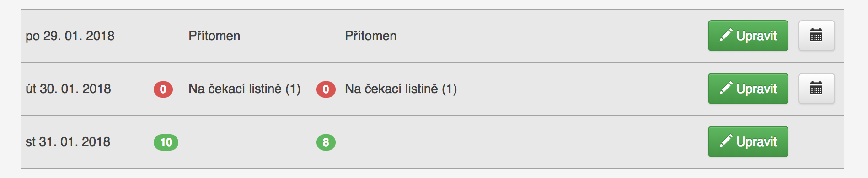
Task: Click Na čekací listině (1) nearest the date út 30. 01.
Action: tap(245, 89)
